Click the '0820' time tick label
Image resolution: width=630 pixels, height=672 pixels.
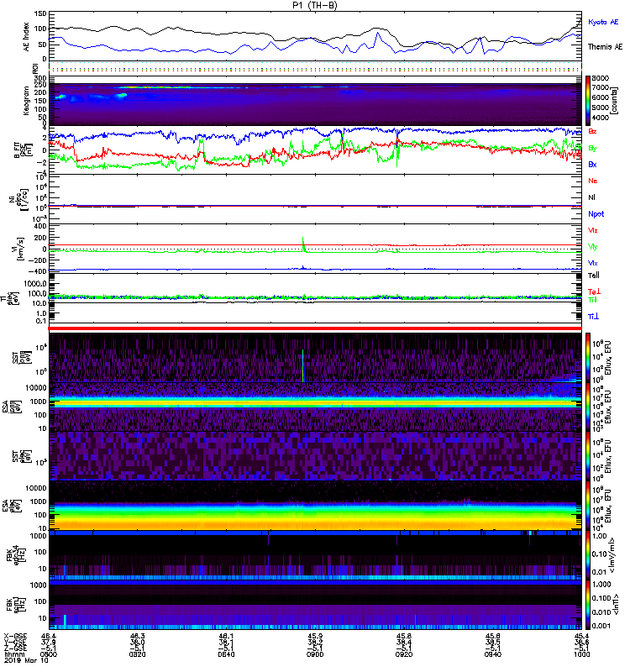(x=137, y=654)
